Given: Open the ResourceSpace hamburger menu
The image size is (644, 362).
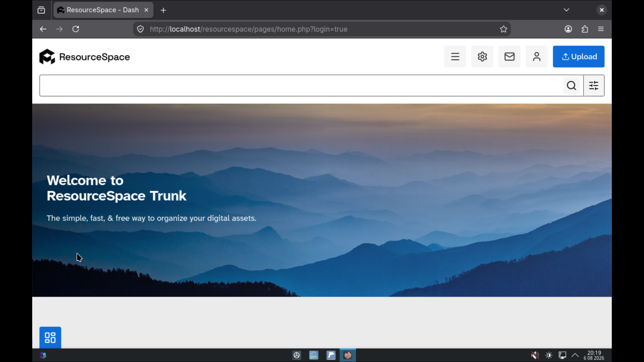Looking at the screenshot, I should point(455,57).
